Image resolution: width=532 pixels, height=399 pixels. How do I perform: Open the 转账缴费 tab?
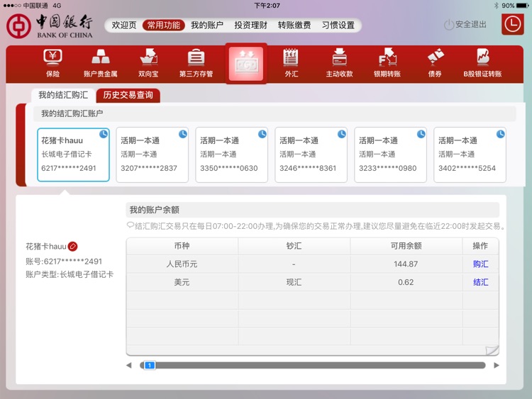click(x=294, y=25)
